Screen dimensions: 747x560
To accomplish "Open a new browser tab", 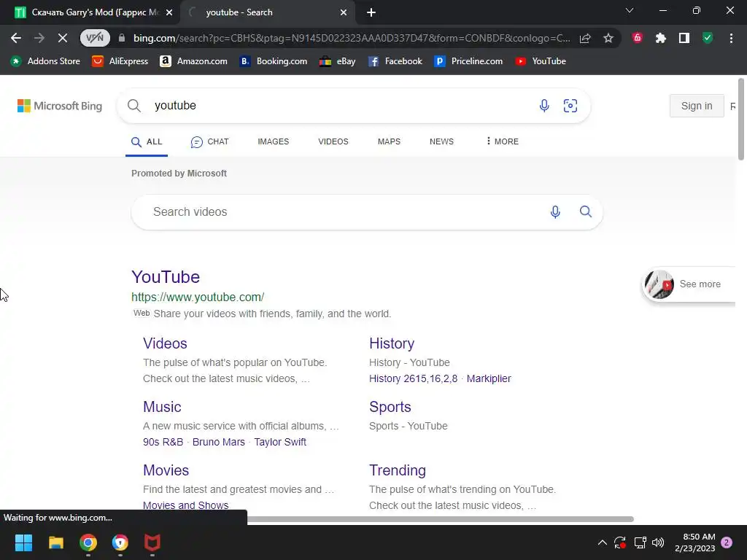I will pyautogui.click(x=371, y=12).
